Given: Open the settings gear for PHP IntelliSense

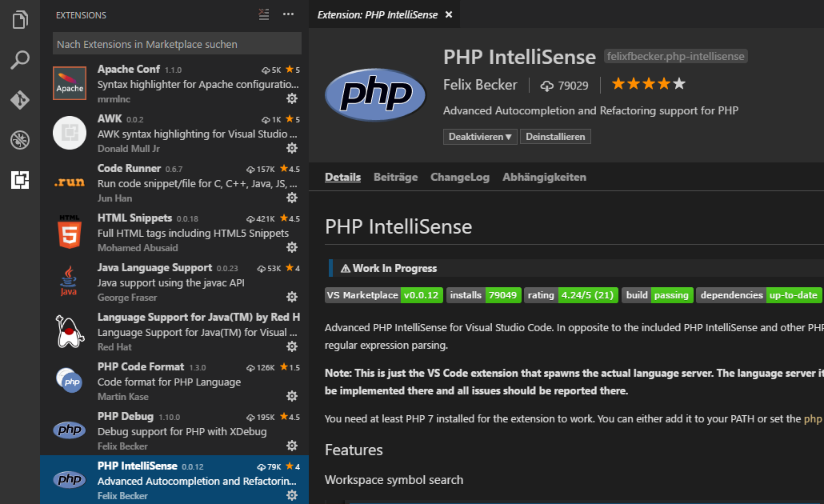Looking at the screenshot, I should click(292, 495).
